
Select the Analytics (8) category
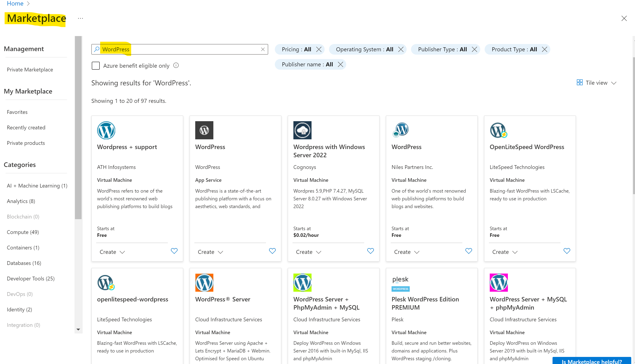click(x=21, y=201)
